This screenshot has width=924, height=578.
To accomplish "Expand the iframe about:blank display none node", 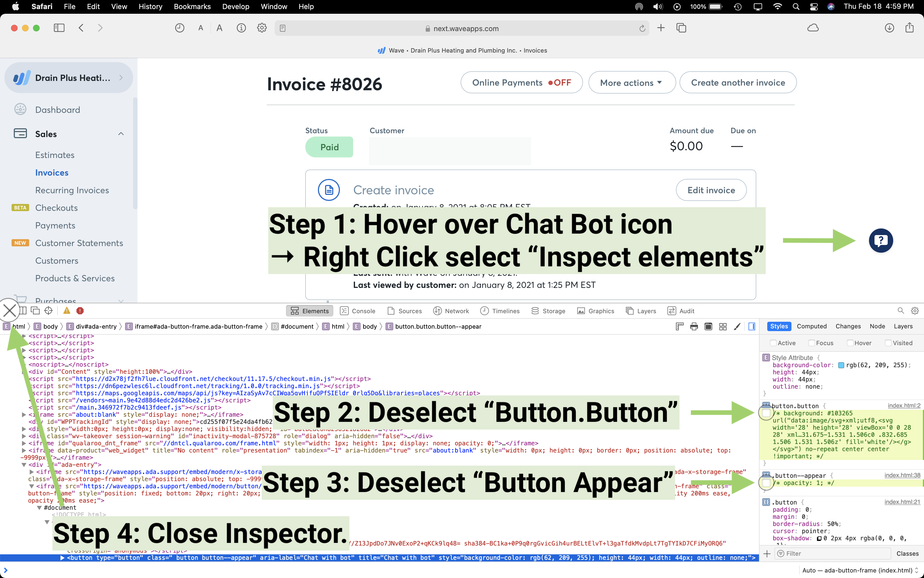I will pyautogui.click(x=24, y=415).
